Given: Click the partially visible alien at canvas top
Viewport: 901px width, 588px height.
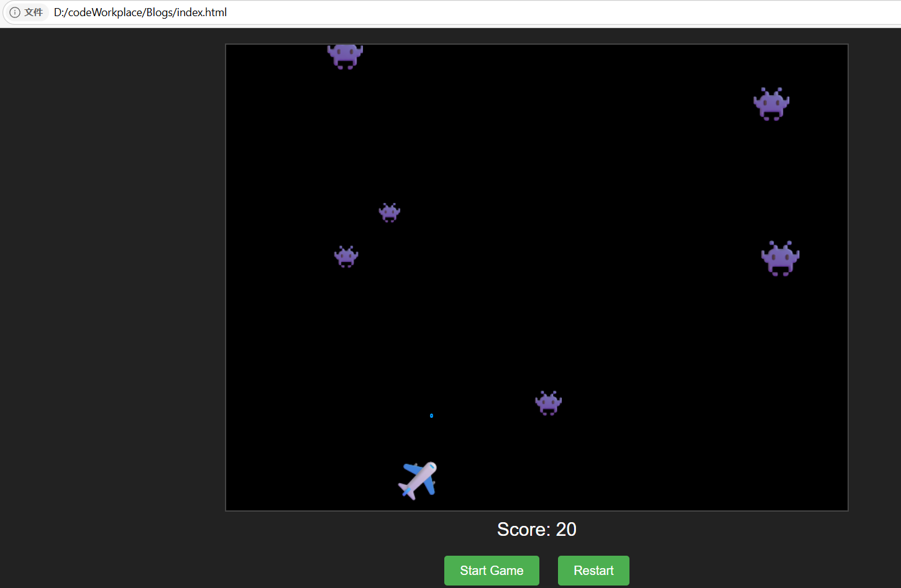Looking at the screenshot, I should (345, 57).
